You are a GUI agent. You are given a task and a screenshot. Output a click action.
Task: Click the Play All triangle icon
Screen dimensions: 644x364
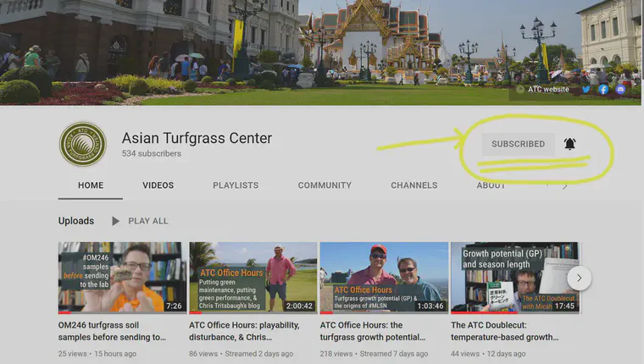point(115,221)
